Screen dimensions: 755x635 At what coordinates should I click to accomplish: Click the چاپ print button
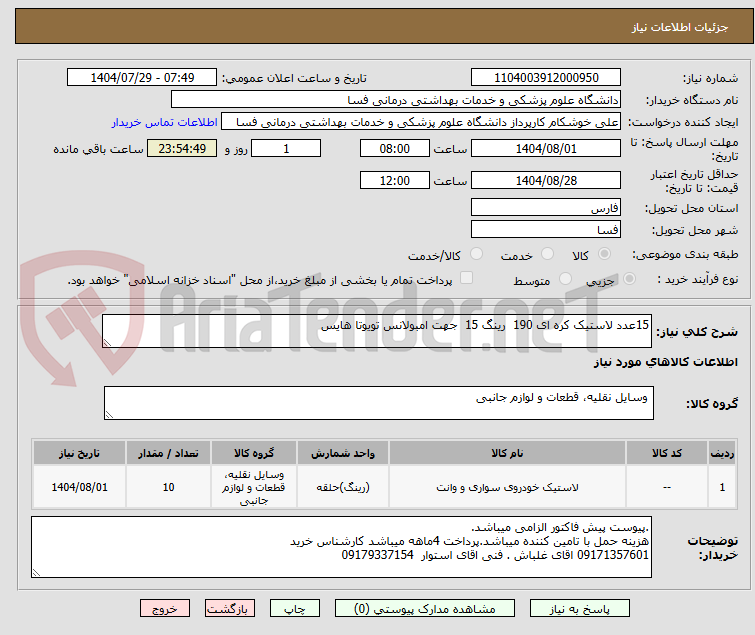point(295,609)
